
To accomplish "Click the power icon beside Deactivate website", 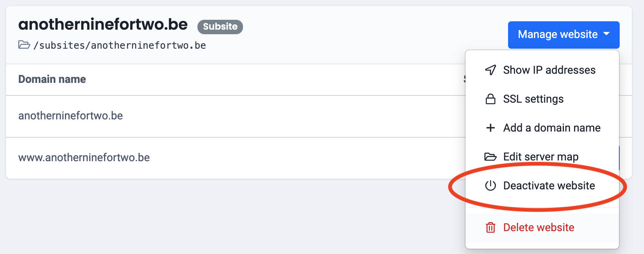I will [x=491, y=186].
